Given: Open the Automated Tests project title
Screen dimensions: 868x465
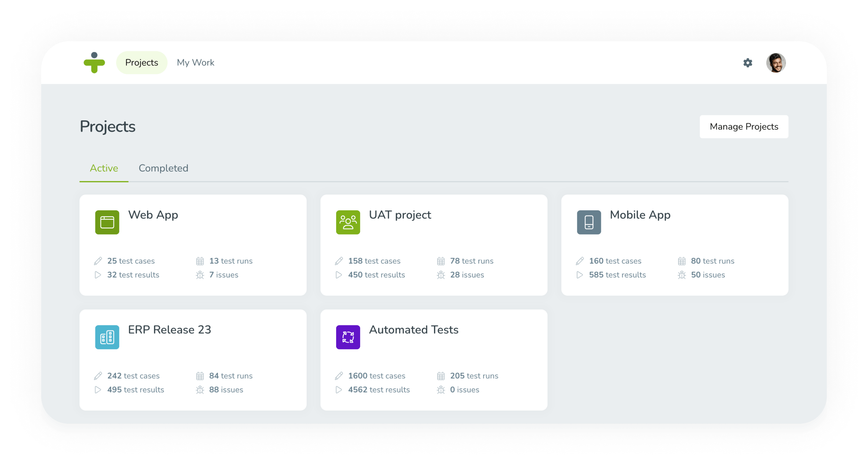Looking at the screenshot, I should pyautogui.click(x=413, y=330).
